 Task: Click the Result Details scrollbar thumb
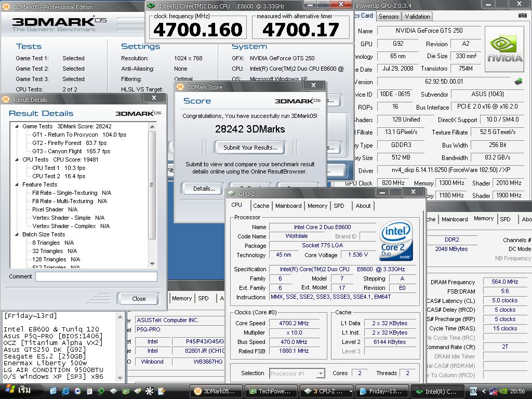pyautogui.click(x=152, y=185)
